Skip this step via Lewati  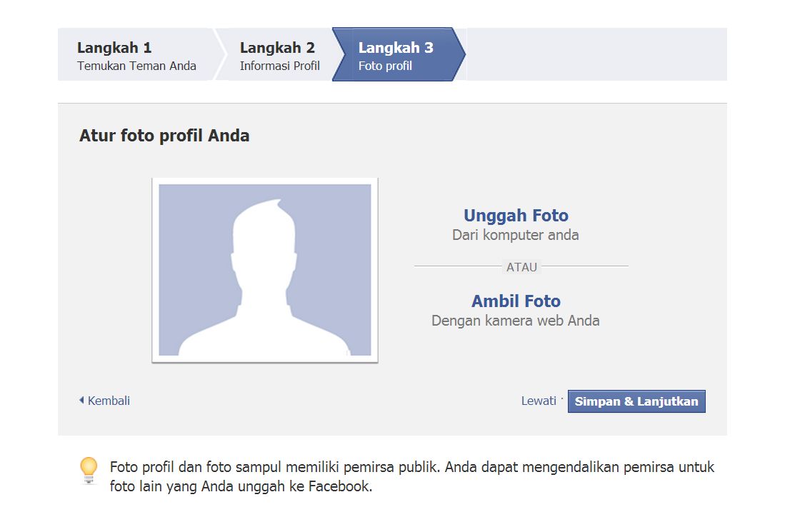539,401
